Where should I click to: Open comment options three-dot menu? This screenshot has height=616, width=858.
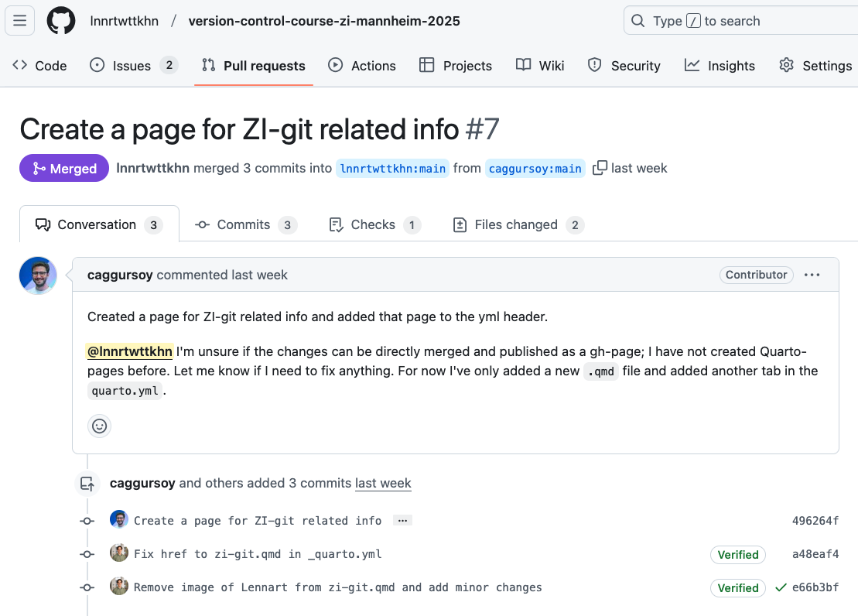(812, 275)
